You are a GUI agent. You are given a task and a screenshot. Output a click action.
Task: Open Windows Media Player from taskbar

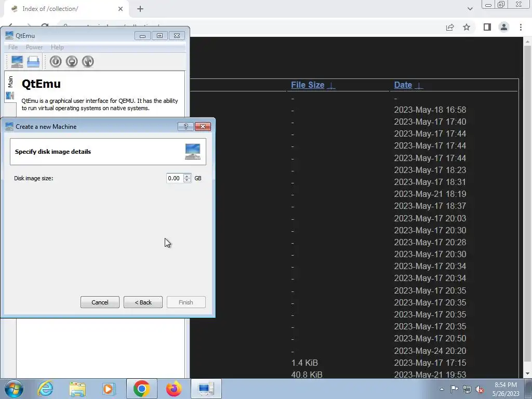(109, 389)
